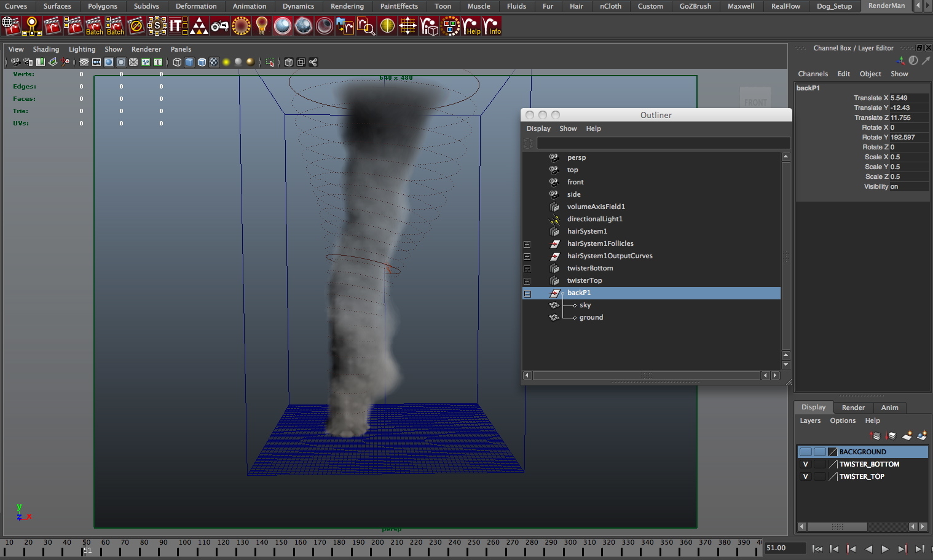Select the ground node in the Outliner
The image size is (933, 560).
pyautogui.click(x=590, y=317)
